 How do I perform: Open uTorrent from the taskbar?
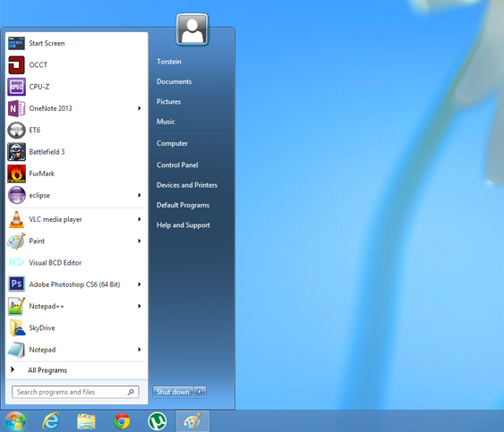click(x=158, y=421)
